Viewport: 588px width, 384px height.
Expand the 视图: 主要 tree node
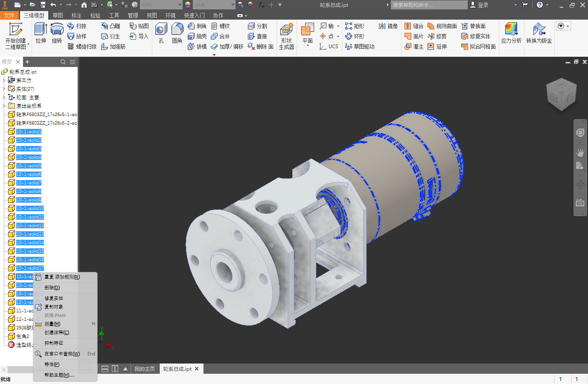point(4,97)
